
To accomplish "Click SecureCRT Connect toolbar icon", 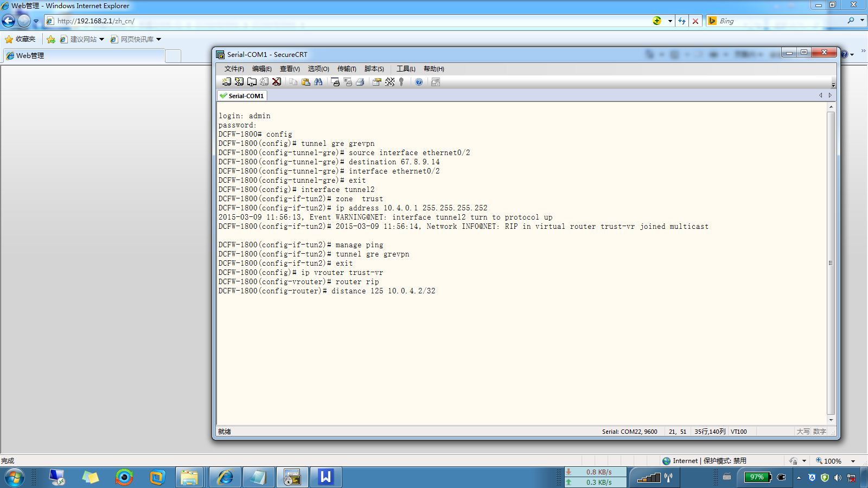I will point(226,82).
